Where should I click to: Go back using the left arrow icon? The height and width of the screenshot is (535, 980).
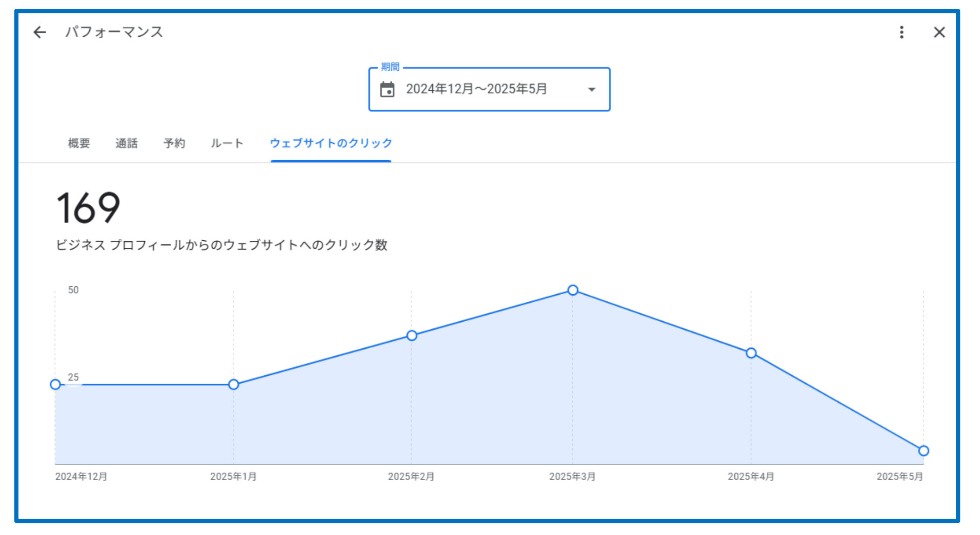pyautogui.click(x=40, y=32)
